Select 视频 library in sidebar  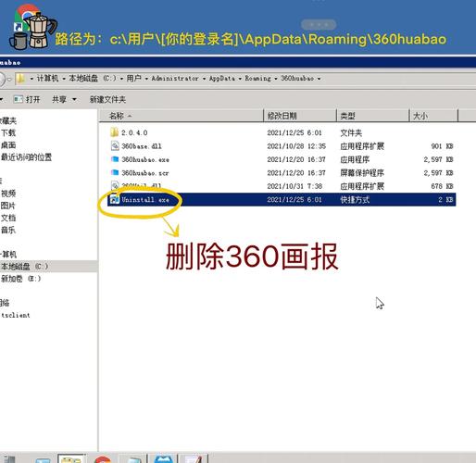click(8, 194)
